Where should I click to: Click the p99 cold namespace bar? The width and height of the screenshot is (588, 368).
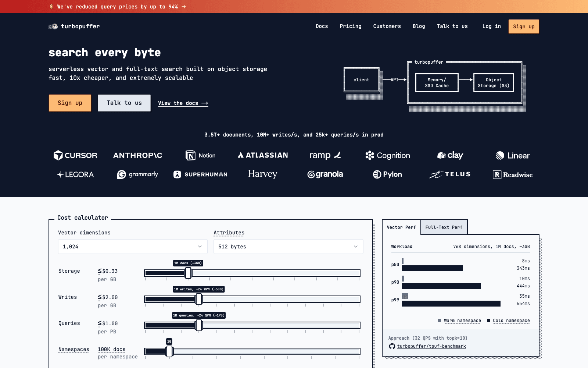451,304
